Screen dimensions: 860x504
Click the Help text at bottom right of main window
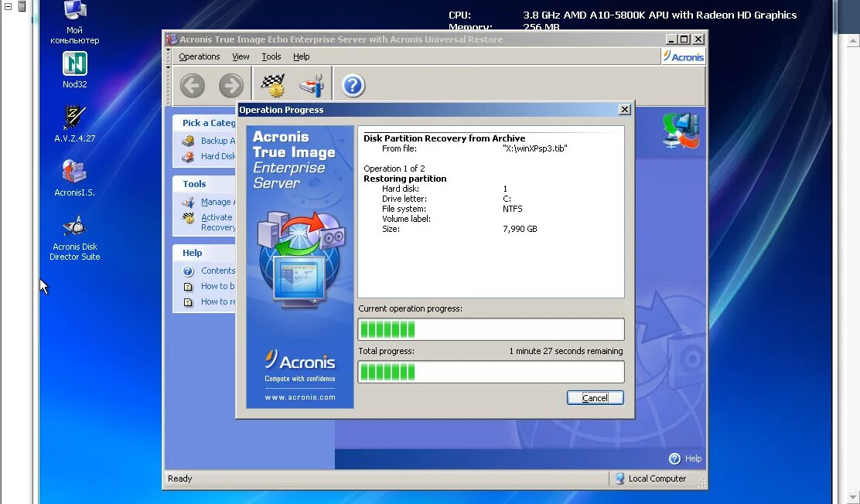[693, 458]
